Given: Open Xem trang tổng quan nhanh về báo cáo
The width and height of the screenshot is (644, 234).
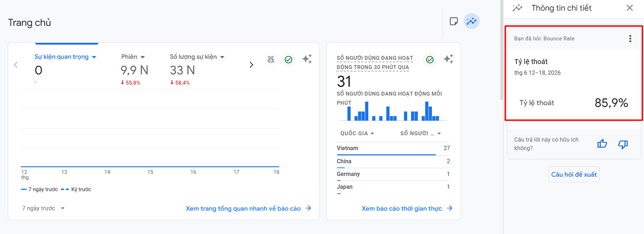Looking at the screenshot, I should pos(248,209).
